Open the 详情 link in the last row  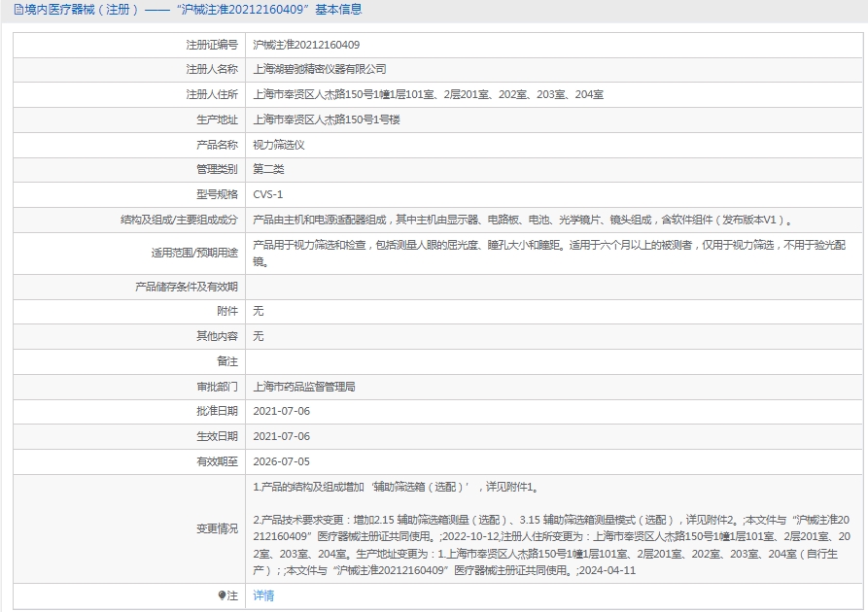click(x=263, y=595)
